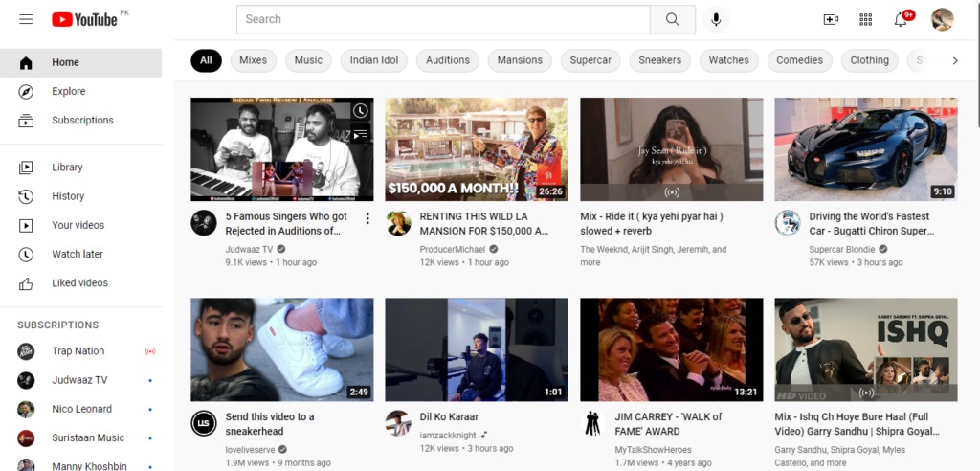Select the Supercar filter chip

pyautogui.click(x=590, y=60)
